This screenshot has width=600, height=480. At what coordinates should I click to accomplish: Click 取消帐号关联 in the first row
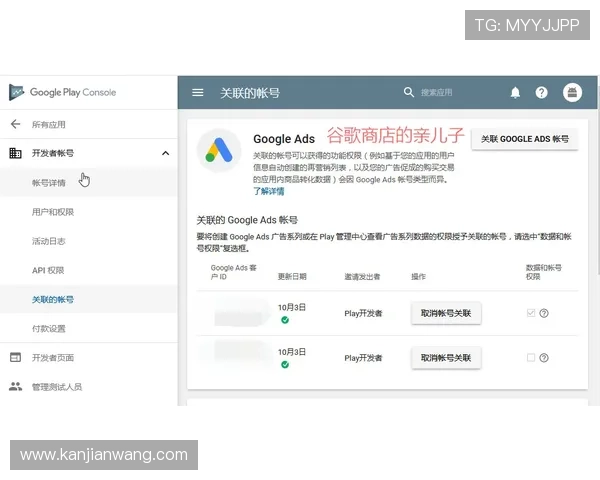446,313
